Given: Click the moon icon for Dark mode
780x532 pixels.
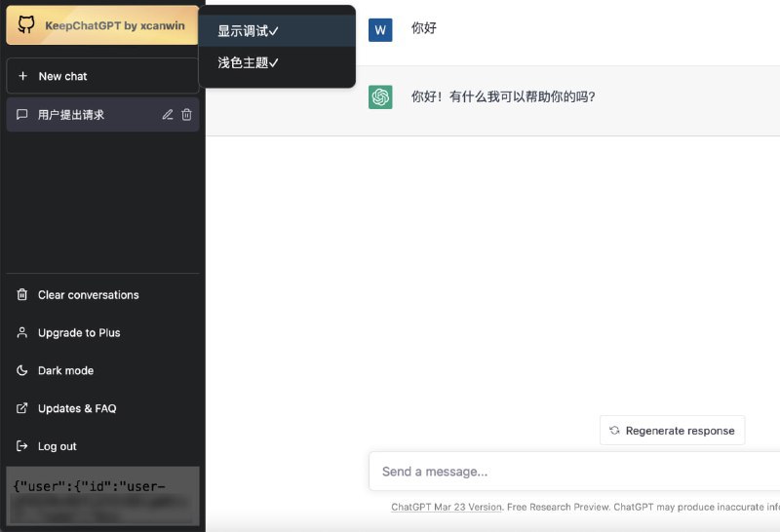Looking at the screenshot, I should coord(22,370).
